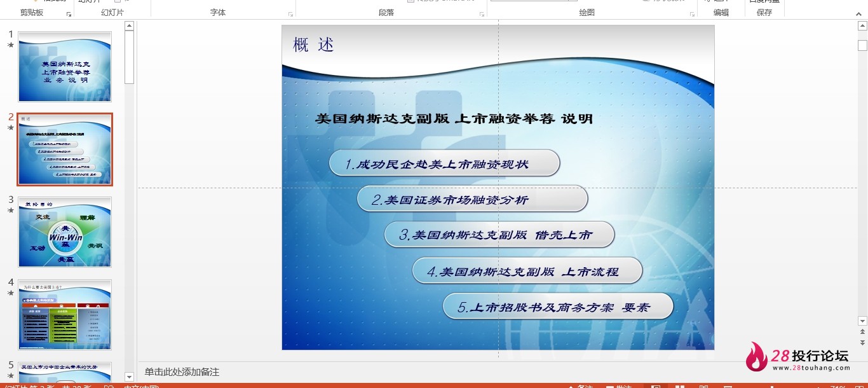
Task: Go to next slide with double-down arrow
Action: click(862, 342)
